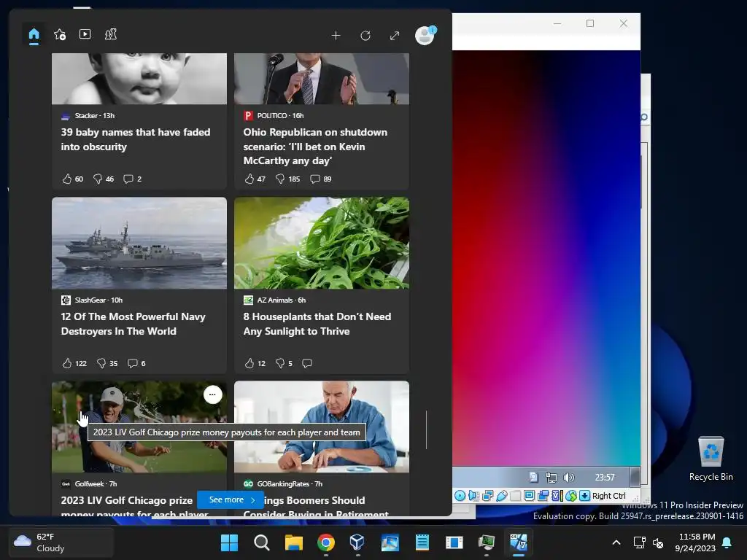The image size is (747, 560).
Task: Open the Home feed tab in widgets
Action: [34, 35]
